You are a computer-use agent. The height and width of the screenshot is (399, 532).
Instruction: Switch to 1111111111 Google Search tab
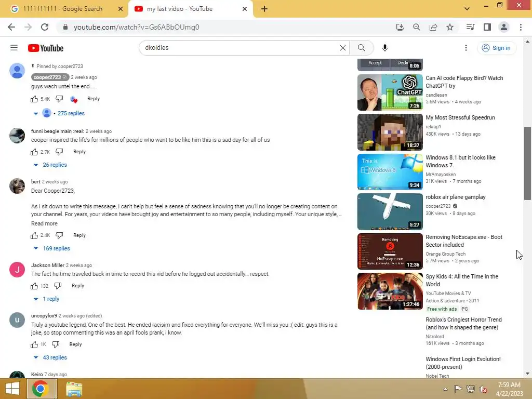pos(62,9)
